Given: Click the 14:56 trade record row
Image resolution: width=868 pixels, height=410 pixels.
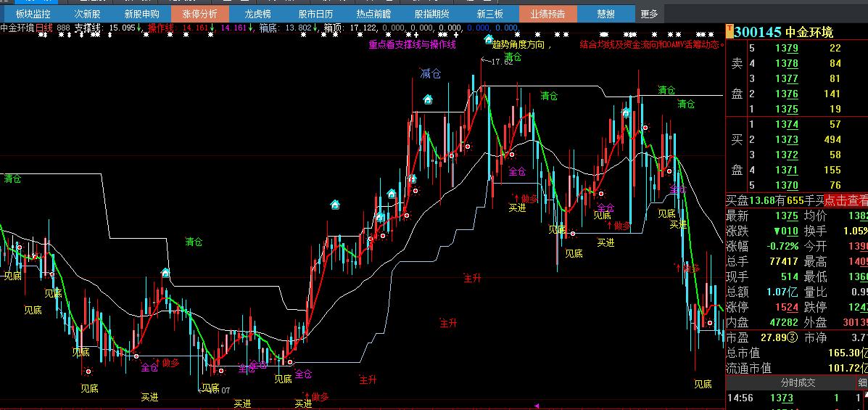Looking at the screenshot, I should pyautogui.click(x=797, y=398).
